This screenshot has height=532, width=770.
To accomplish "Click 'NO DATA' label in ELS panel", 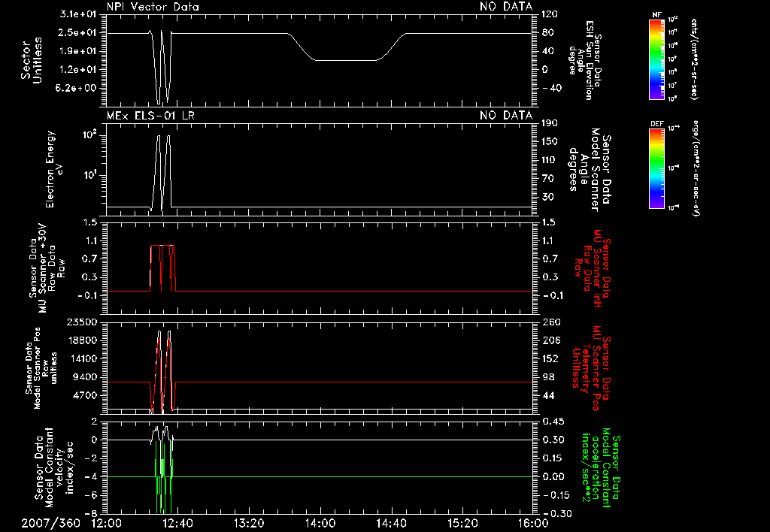I will coord(506,115).
